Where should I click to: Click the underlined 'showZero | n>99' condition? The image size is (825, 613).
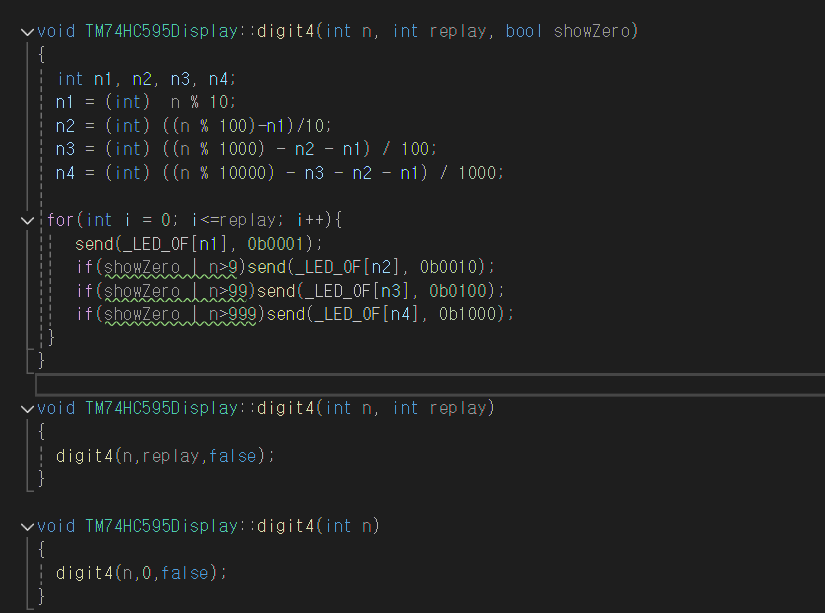[176, 291]
